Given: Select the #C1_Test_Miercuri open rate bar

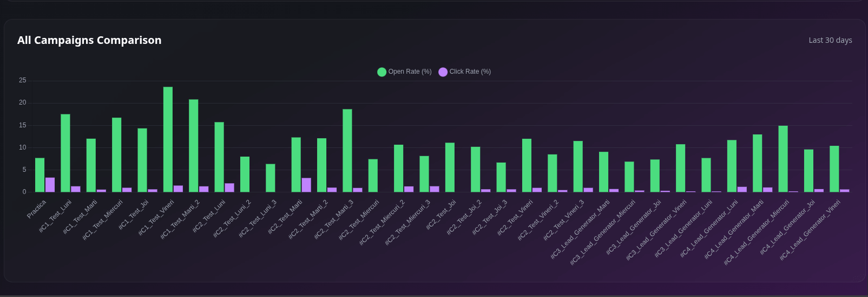Looking at the screenshot, I should (x=116, y=154).
